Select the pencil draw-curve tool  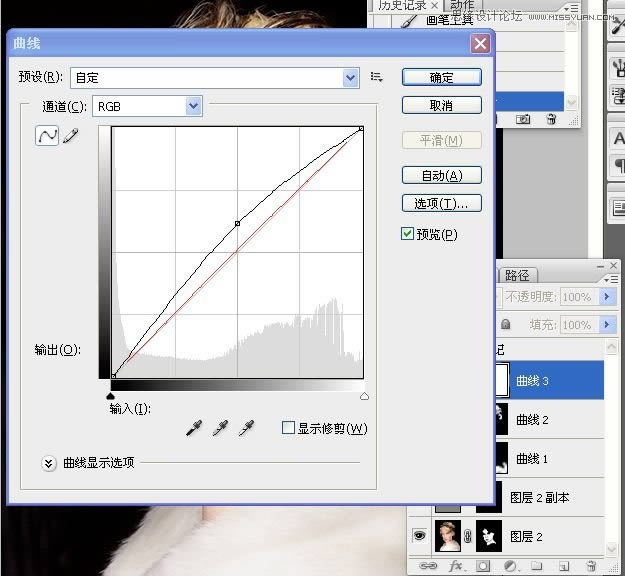click(x=70, y=135)
